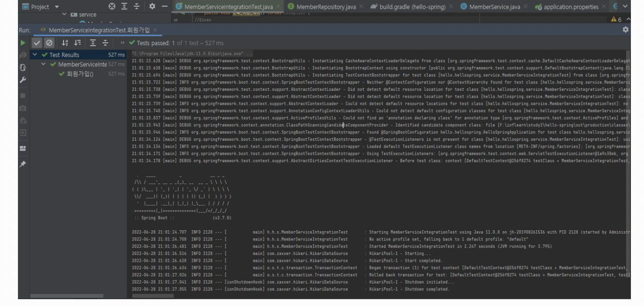Collapse the Test Results root node
This screenshot has height=306, width=644.
point(34,55)
